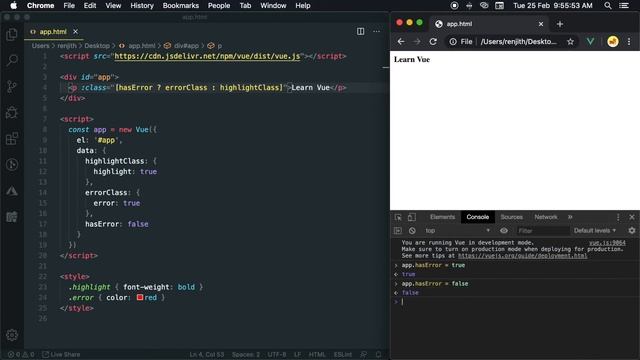
Task: Open the Chrome three-dot menu
Action: click(629, 42)
